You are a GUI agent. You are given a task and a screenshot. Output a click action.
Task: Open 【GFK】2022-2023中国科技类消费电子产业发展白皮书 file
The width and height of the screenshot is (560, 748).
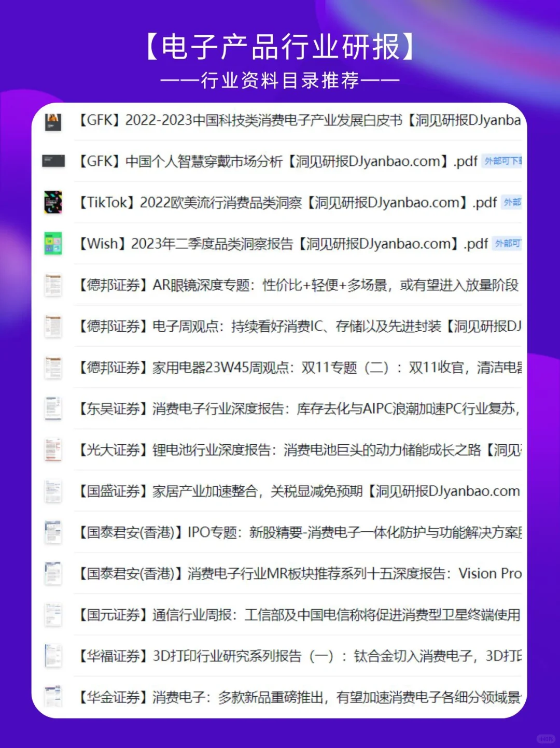point(298,120)
